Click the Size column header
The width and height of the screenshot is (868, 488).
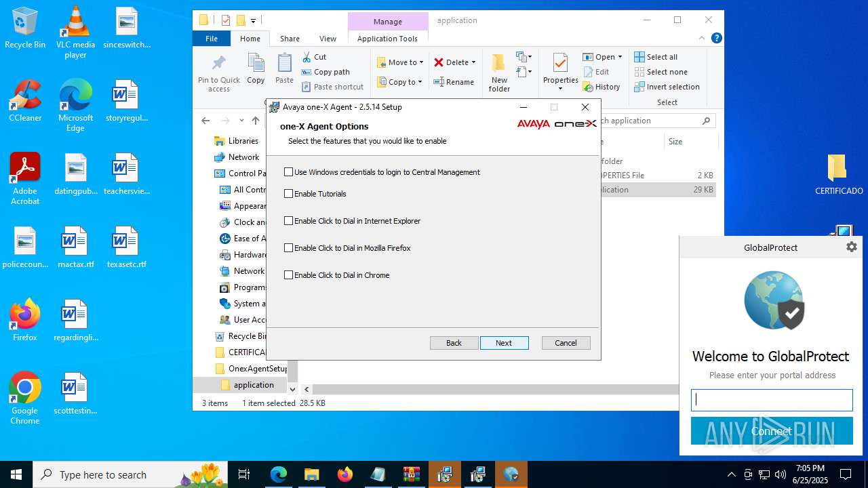click(x=675, y=142)
